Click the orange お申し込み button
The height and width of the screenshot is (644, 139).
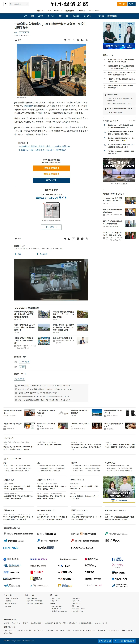(x=122, y=4)
